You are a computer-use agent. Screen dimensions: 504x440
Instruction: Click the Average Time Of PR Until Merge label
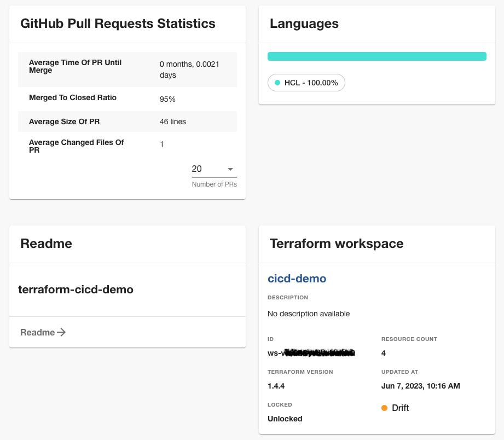point(76,66)
